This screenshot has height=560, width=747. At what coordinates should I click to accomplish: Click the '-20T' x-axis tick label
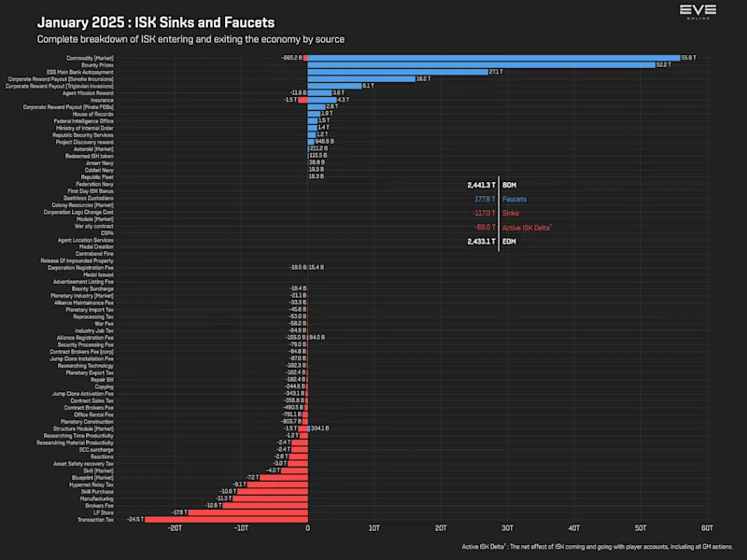pos(175,528)
